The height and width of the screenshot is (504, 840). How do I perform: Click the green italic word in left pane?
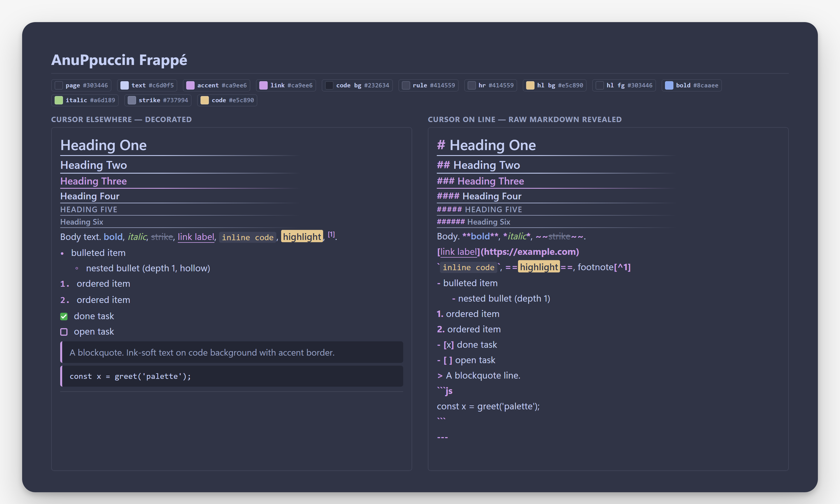(137, 237)
